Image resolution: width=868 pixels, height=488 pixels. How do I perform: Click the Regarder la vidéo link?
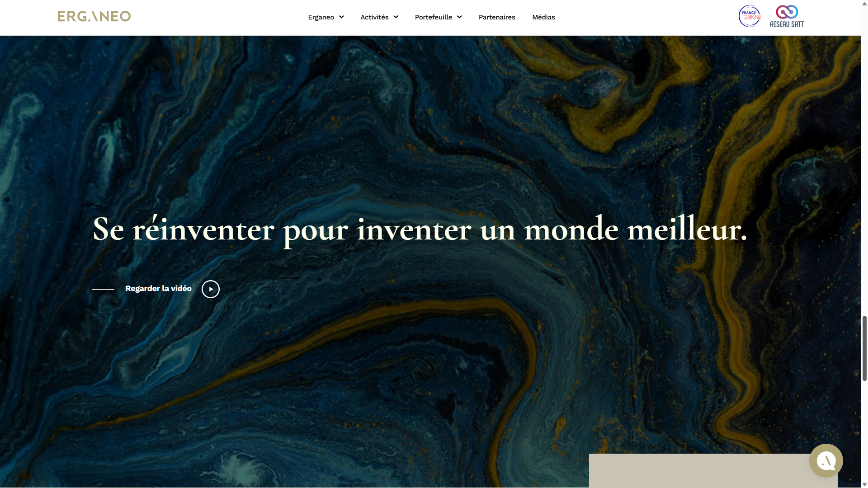pos(158,289)
